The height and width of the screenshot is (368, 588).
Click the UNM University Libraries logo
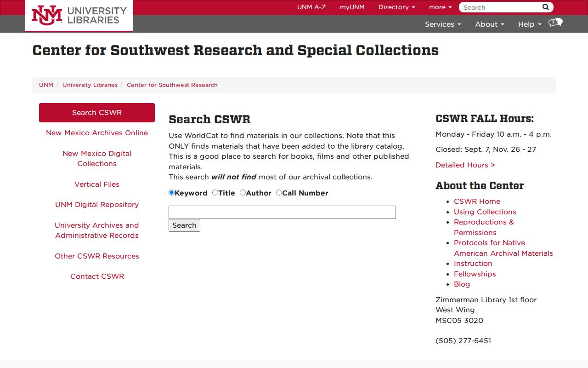point(79,15)
